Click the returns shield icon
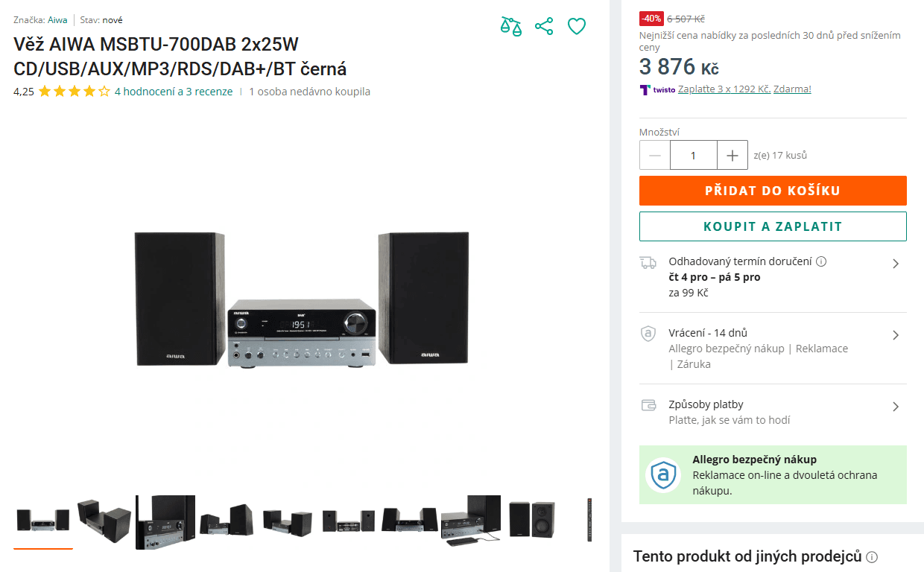This screenshot has height=572, width=924. point(648,333)
